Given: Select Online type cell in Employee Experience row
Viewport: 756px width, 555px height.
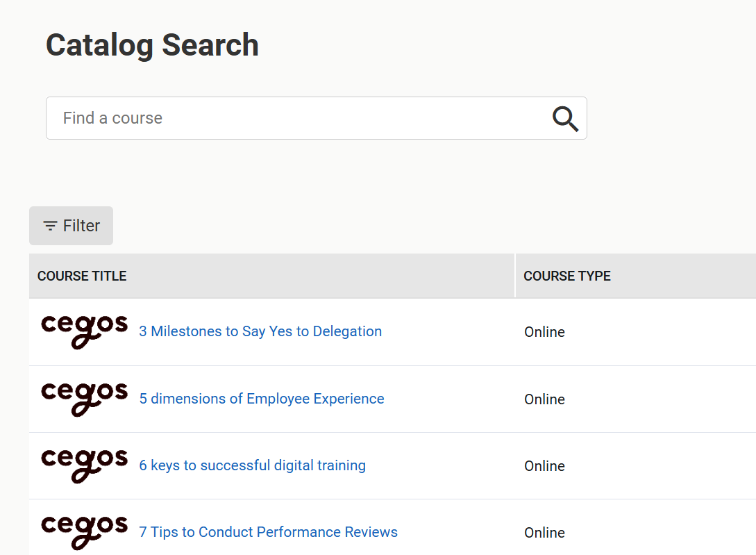Looking at the screenshot, I should coord(544,399).
